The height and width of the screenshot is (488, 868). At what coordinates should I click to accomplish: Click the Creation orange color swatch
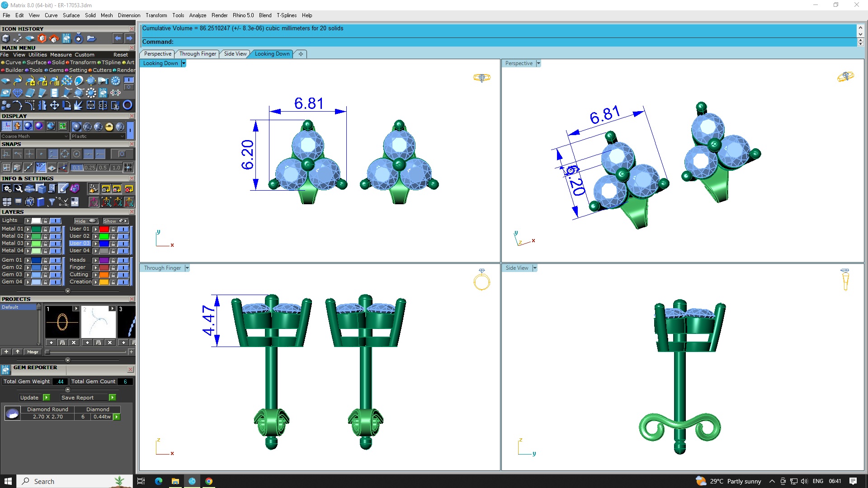tap(104, 282)
